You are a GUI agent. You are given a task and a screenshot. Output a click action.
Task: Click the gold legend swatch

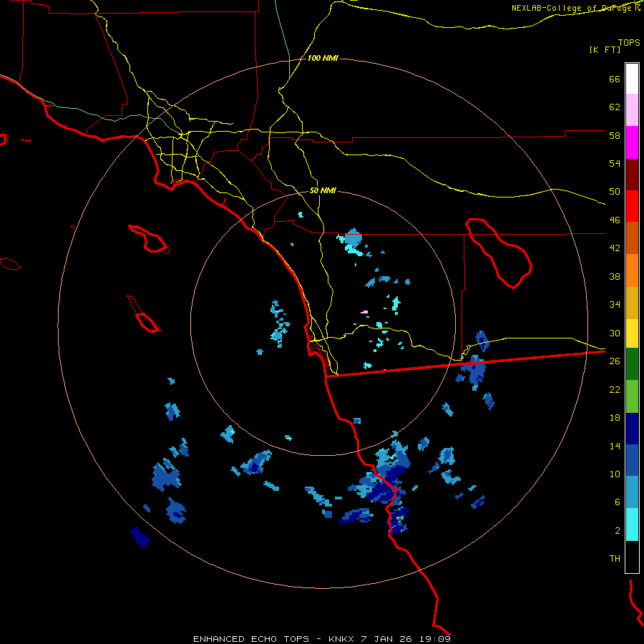pyautogui.click(x=632, y=303)
